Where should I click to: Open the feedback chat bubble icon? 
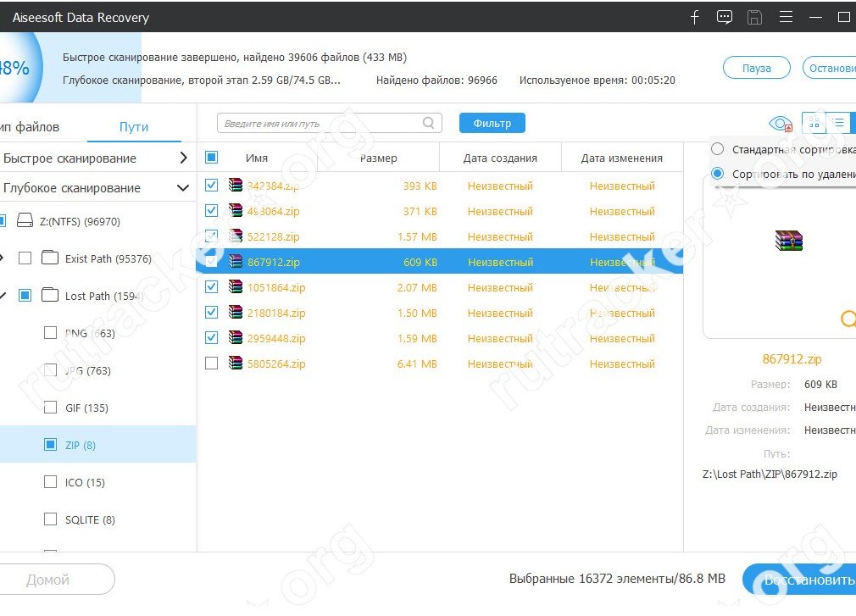click(x=725, y=18)
